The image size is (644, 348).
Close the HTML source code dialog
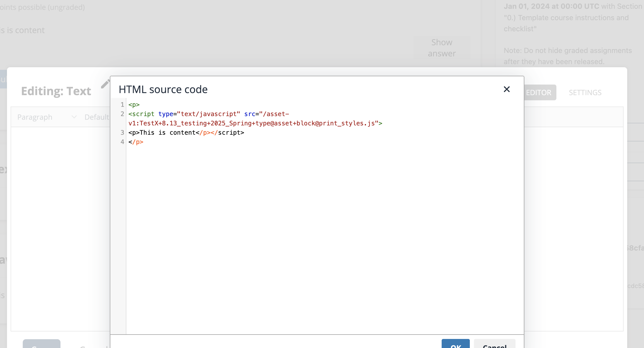(507, 89)
